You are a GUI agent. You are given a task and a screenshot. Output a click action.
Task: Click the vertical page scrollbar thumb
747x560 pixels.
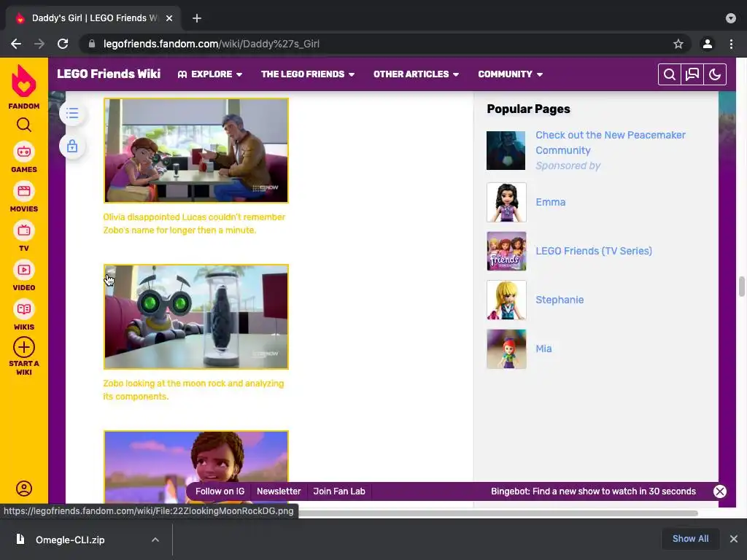pos(742,287)
